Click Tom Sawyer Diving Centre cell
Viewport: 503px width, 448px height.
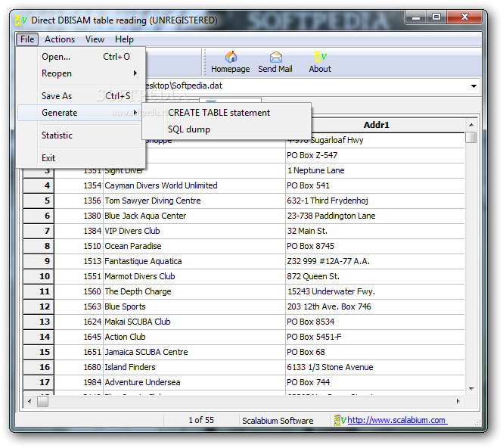click(x=194, y=201)
